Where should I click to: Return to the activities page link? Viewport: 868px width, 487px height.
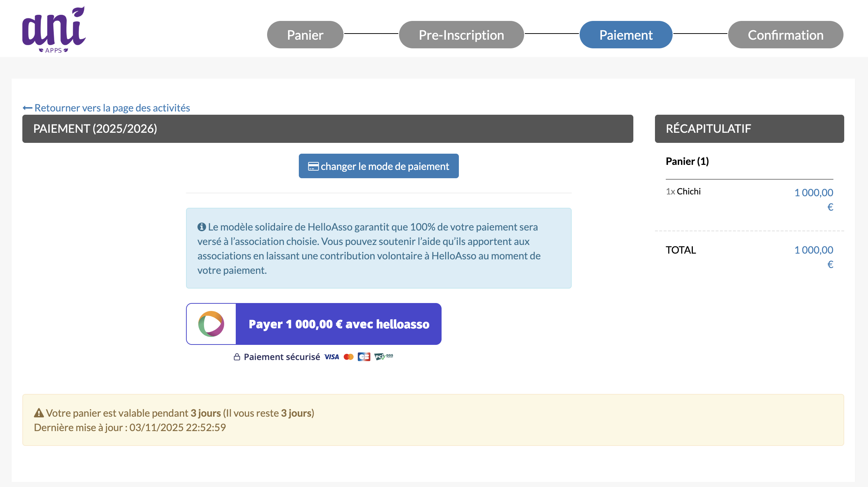pos(112,108)
